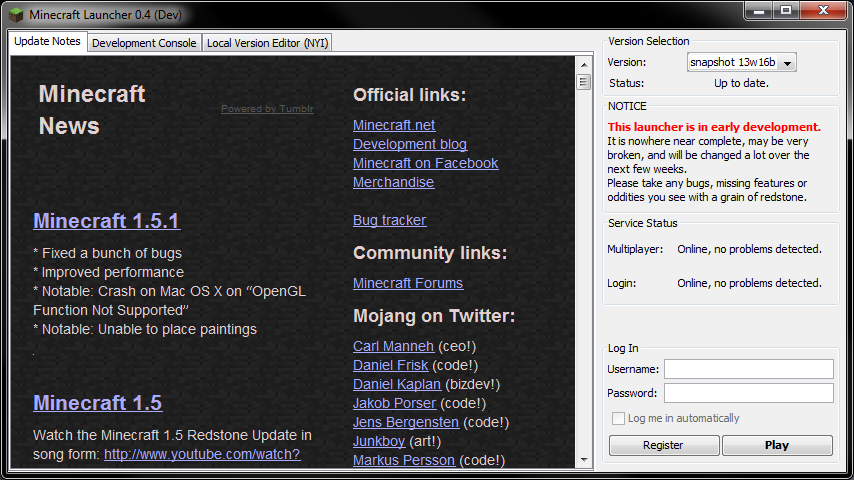Viewport: 854px width, 480px height.
Task: Maximize the Minecraft Launcher window
Action: [786, 10]
